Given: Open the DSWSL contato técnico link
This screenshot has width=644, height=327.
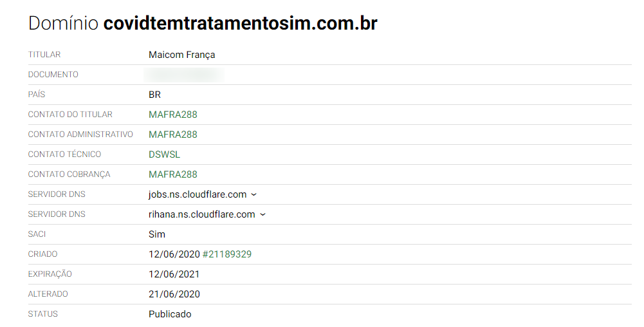Looking at the screenshot, I should [164, 154].
